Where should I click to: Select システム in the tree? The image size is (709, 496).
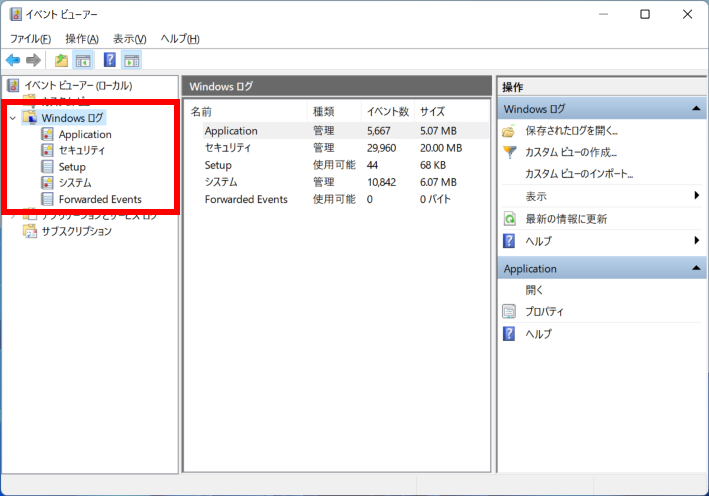click(x=75, y=183)
